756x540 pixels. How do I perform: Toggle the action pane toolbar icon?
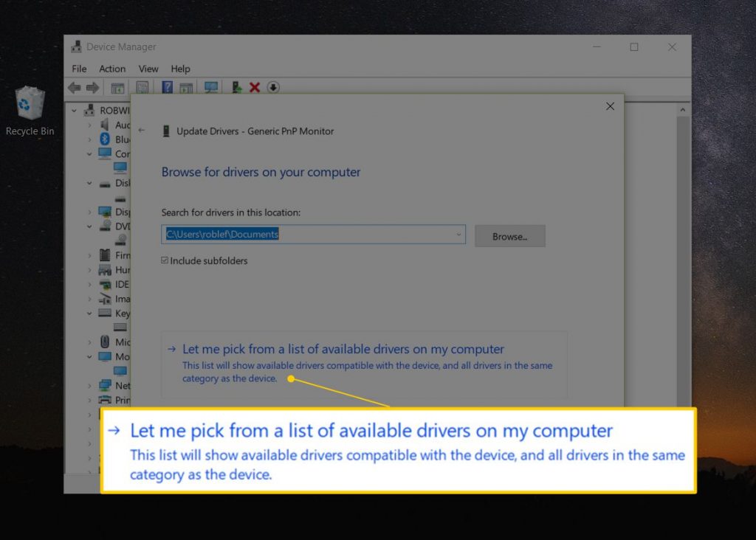click(x=186, y=88)
